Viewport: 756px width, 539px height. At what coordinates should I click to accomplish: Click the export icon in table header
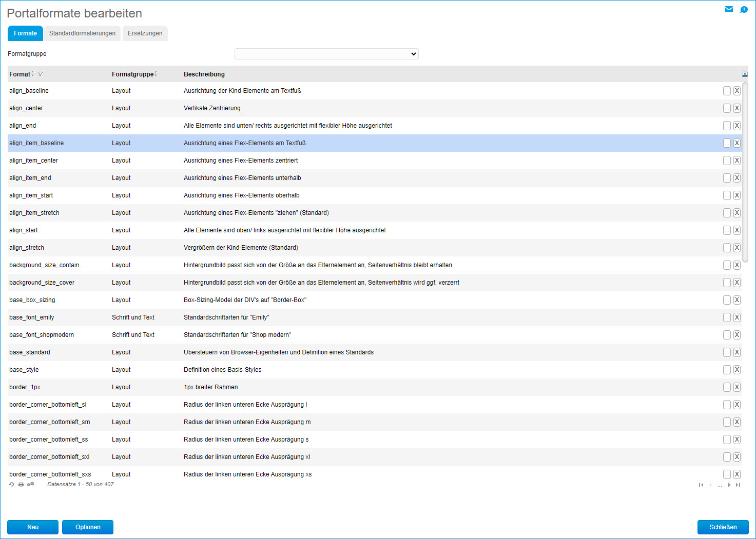pyautogui.click(x=745, y=74)
